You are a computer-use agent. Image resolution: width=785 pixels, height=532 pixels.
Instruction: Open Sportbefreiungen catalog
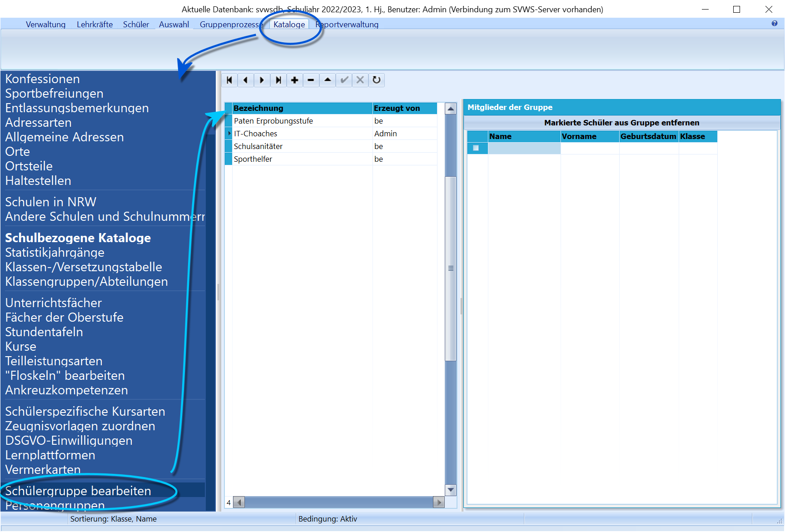tap(54, 94)
